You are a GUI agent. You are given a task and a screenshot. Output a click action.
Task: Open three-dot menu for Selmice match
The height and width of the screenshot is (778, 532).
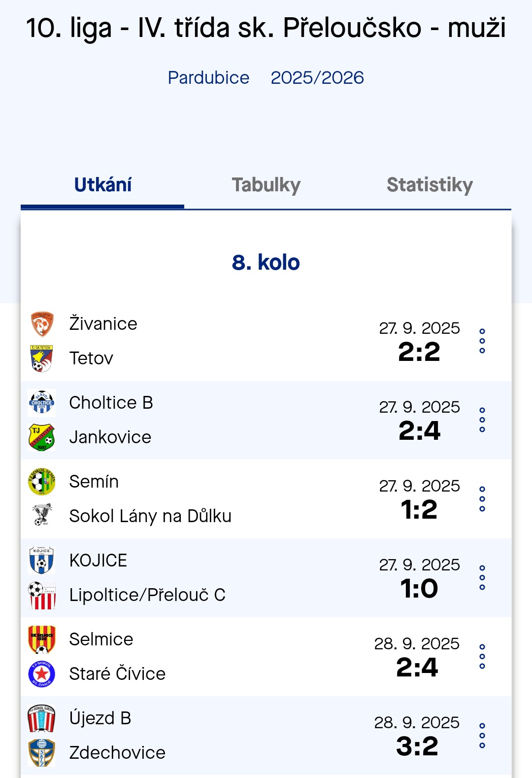482,656
